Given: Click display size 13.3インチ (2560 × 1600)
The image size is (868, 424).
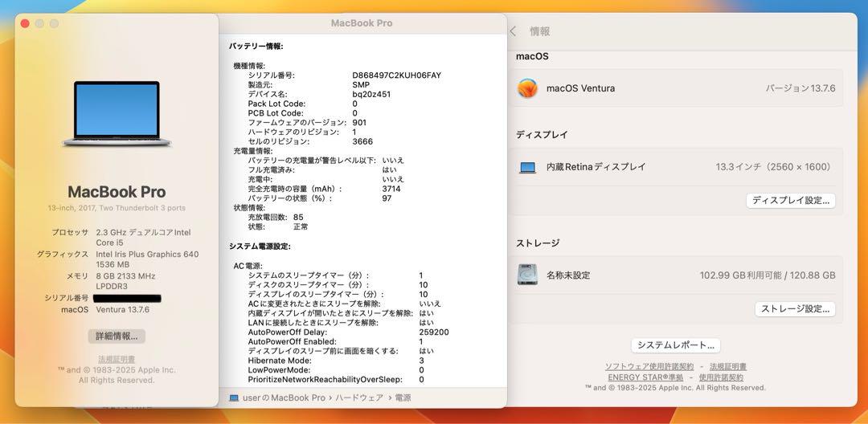Looking at the screenshot, I should [774, 167].
